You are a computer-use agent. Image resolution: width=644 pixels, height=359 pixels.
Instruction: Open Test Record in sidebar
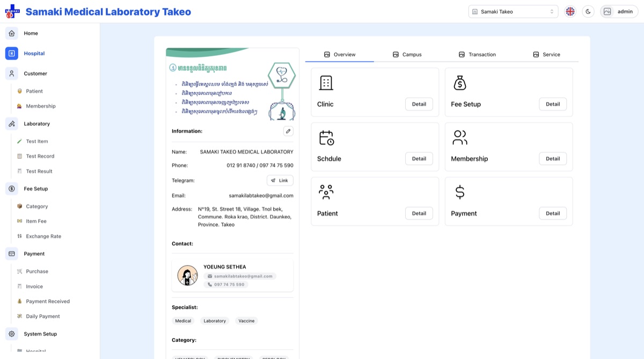(x=40, y=156)
